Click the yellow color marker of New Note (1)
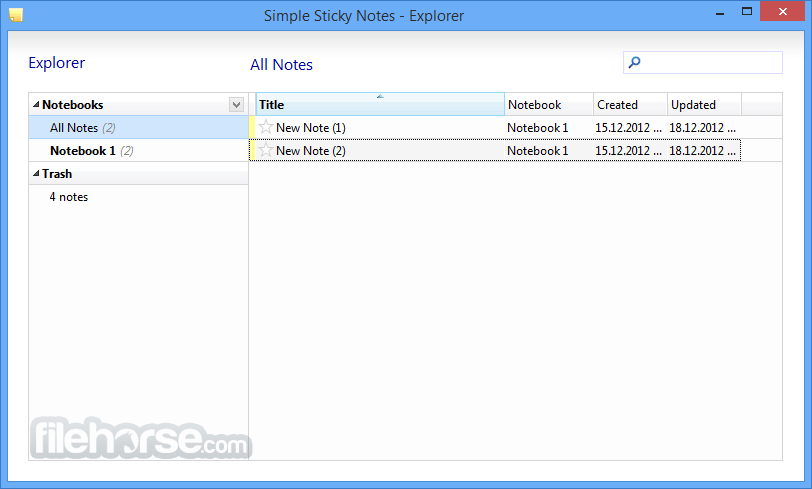Image resolution: width=812 pixels, height=489 pixels. (252, 127)
